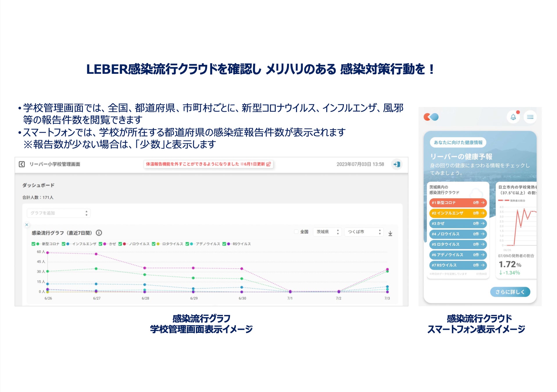Download the infection graph with the arrow icon

(390, 233)
